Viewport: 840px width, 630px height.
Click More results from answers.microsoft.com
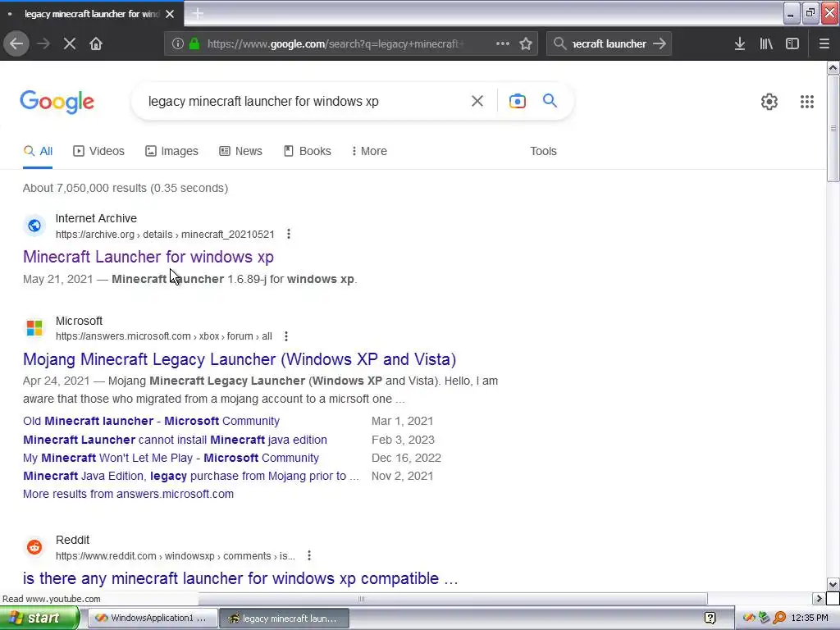pos(128,494)
